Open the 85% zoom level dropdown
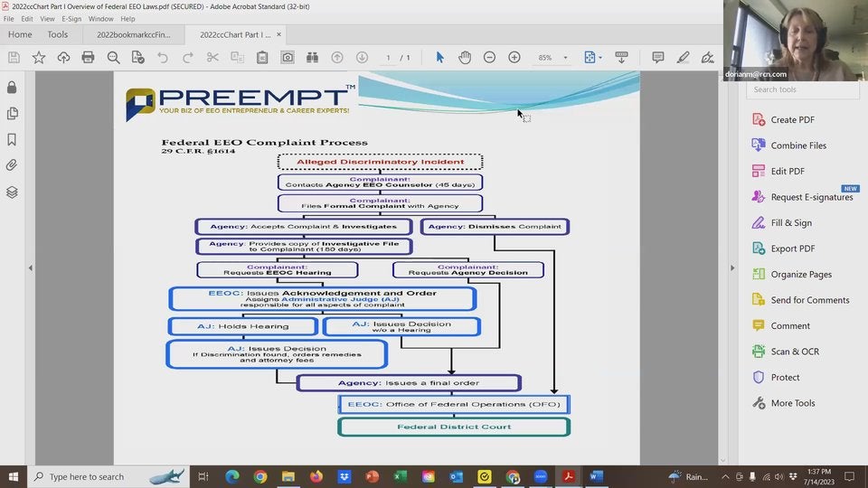This screenshot has width=868, height=488. (565, 58)
